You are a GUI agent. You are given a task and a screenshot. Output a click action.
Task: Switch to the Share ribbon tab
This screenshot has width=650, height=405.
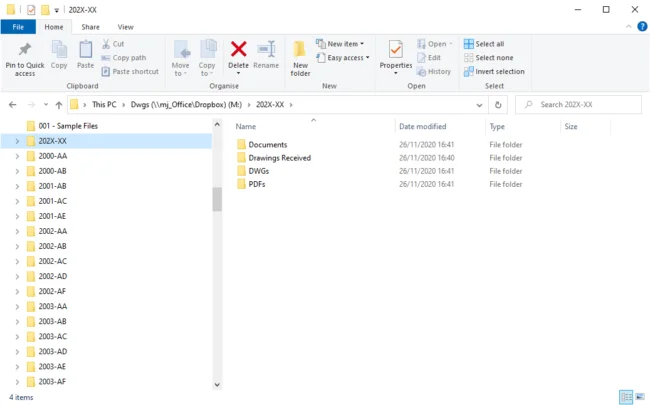(90, 27)
